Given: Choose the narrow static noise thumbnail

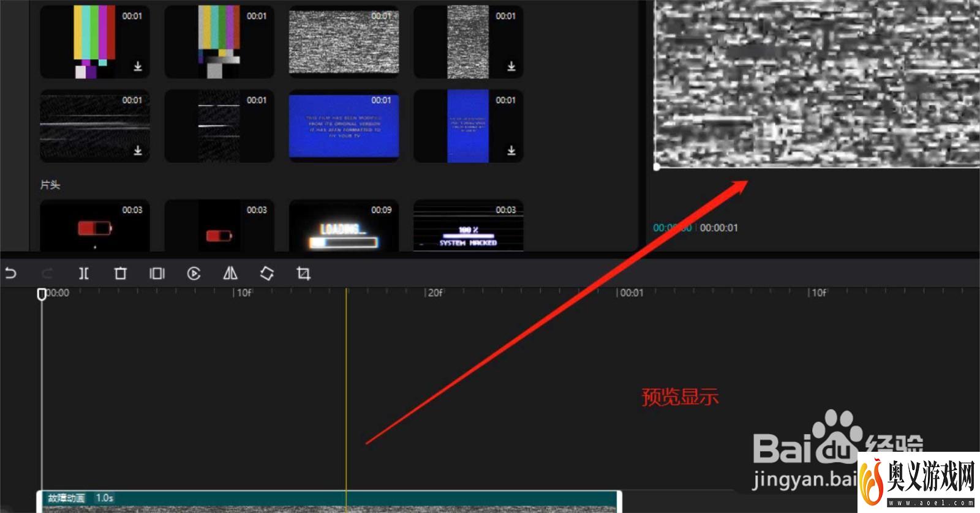Looking at the screenshot, I should pyautogui.click(x=469, y=42).
